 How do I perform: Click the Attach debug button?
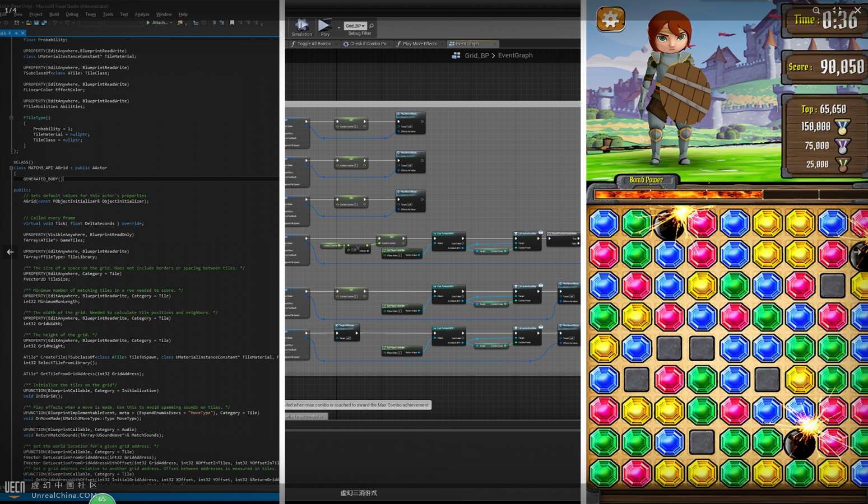pyautogui.click(x=157, y=23)
